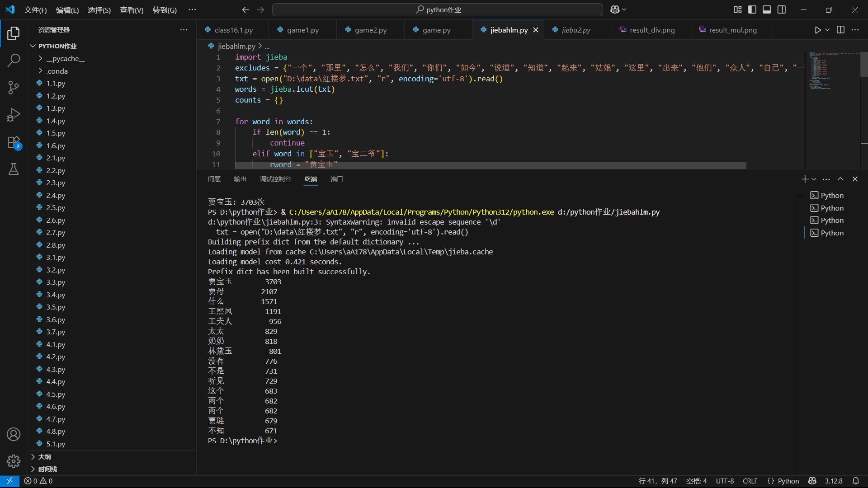Split the editor to the right
The image size is (868, 488).
click(x=840, y=30)
